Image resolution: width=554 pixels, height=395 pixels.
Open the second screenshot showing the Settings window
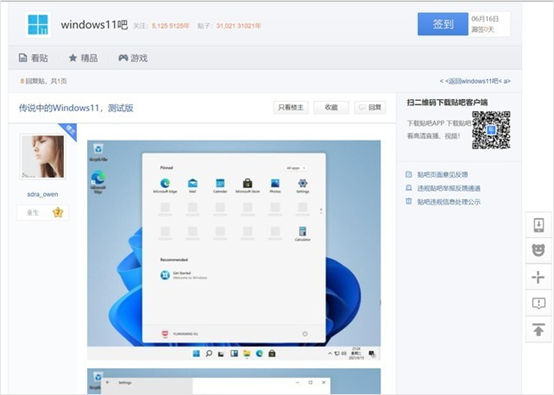pos(234,381)
